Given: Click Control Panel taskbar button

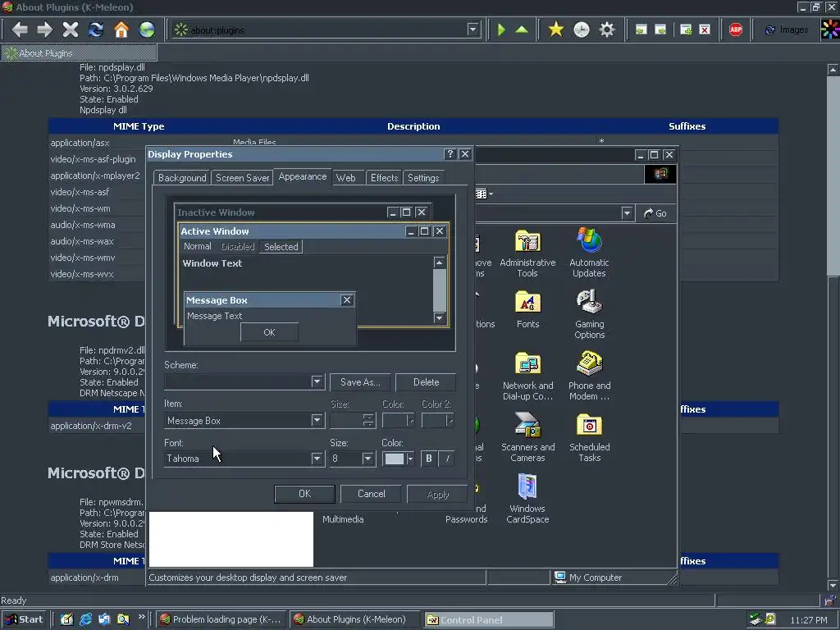Looking at the screenshot, I should pos(489,619).
